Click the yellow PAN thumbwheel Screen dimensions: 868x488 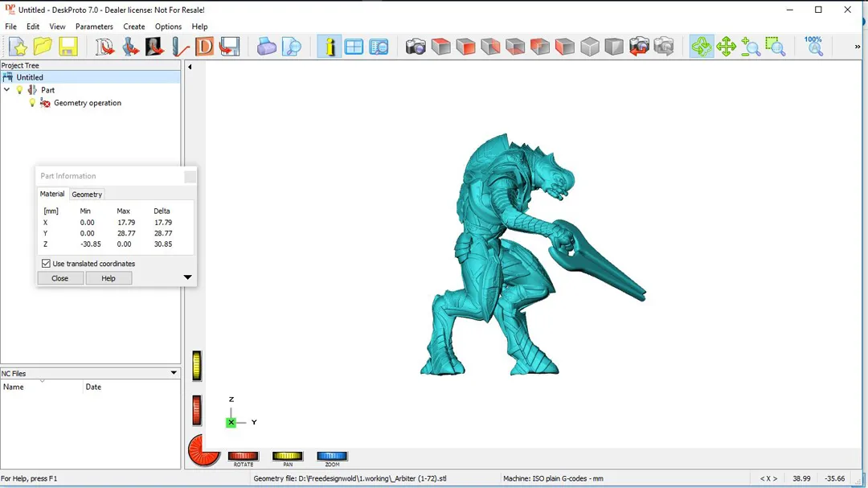(287, 456)
